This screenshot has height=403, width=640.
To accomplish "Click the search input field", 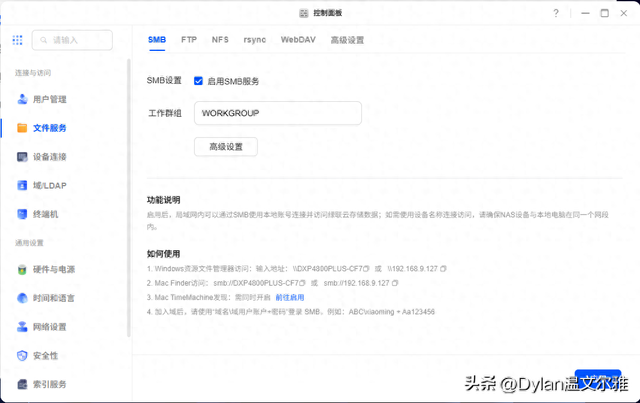I will [x=72, y=40].
